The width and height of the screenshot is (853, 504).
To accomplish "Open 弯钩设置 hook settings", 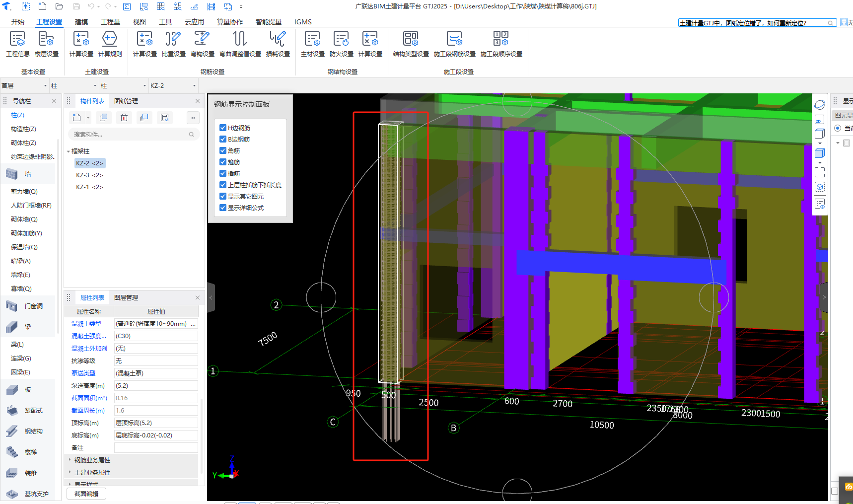I will [x=203, y=44].
